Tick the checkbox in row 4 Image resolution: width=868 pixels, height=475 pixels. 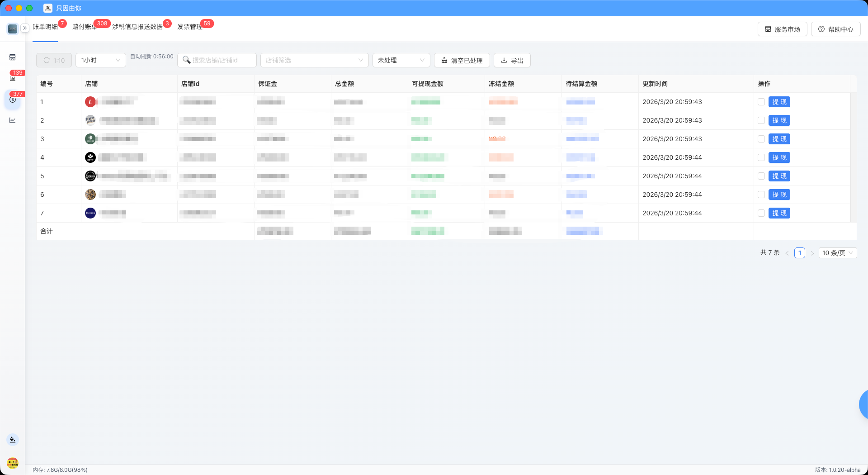[x=761, y=158]
